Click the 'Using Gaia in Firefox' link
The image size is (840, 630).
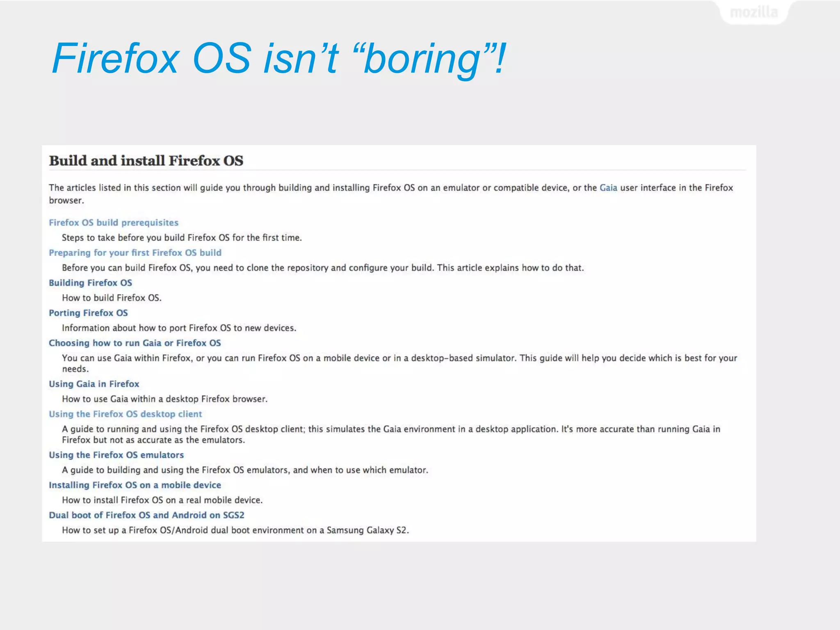click(x=94, y=384)
